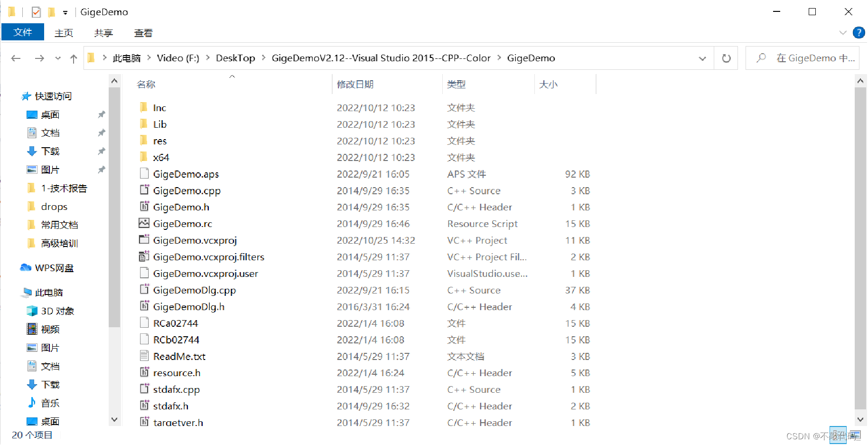Go up to parent folder with the up arrow

74,58
